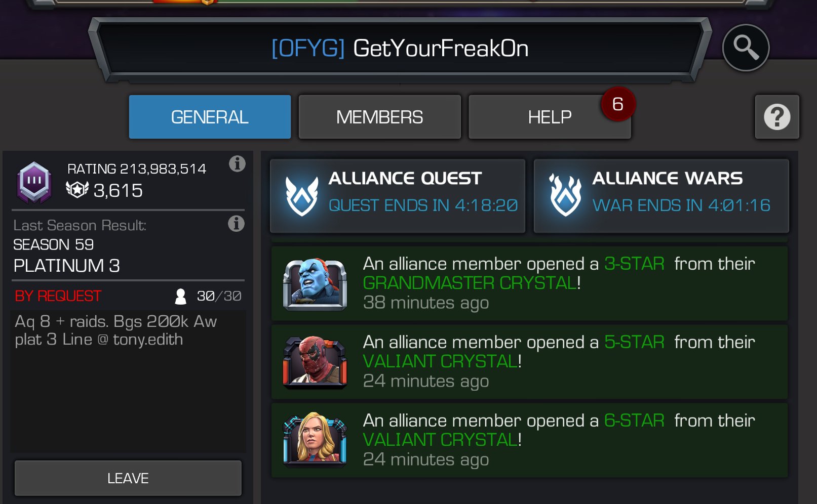Switch to the GENERAL tab
This screenshot has width=817, height=504.
210,117
